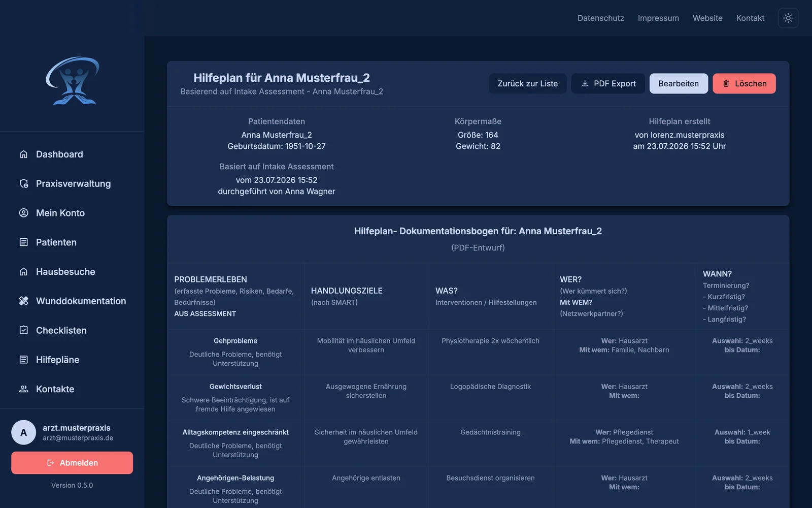The image size is (812, 508).
Task: Delete the Hilfeplan with Löschen
Action: point(744,83)
